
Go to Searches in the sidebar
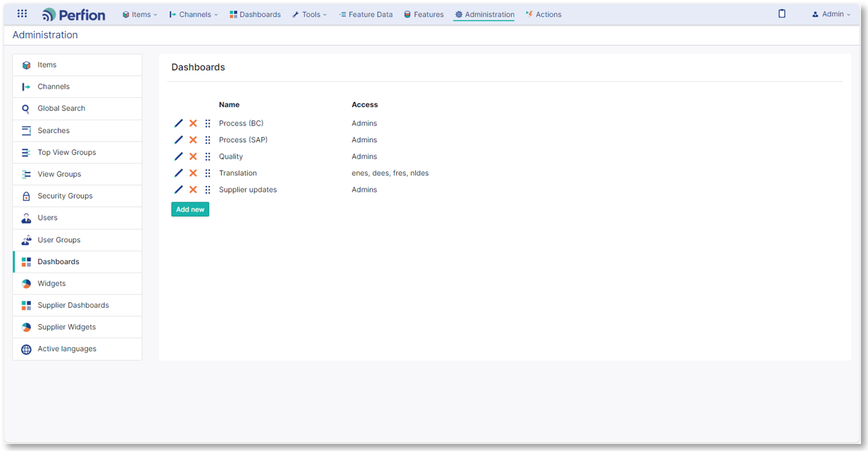pyautogui.click(x=77, y=130)
